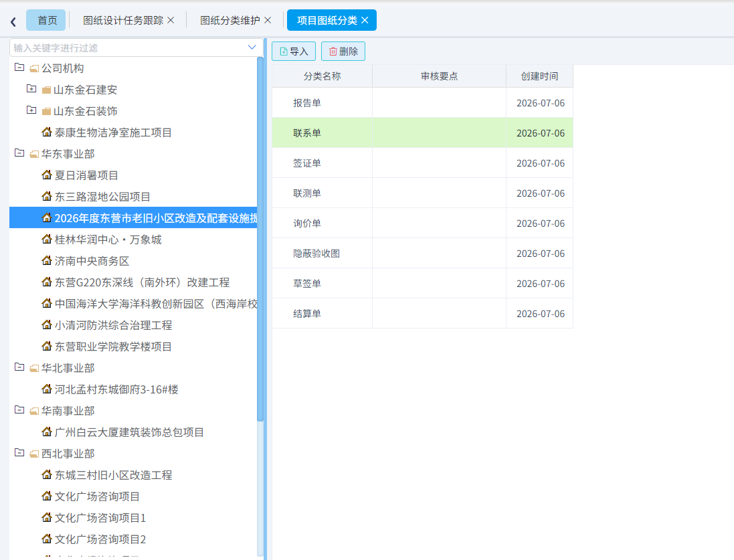Expand the 山东金石建安 node
Image resolution: width=734 pixels, height=560 pixels.
point(31,88)
